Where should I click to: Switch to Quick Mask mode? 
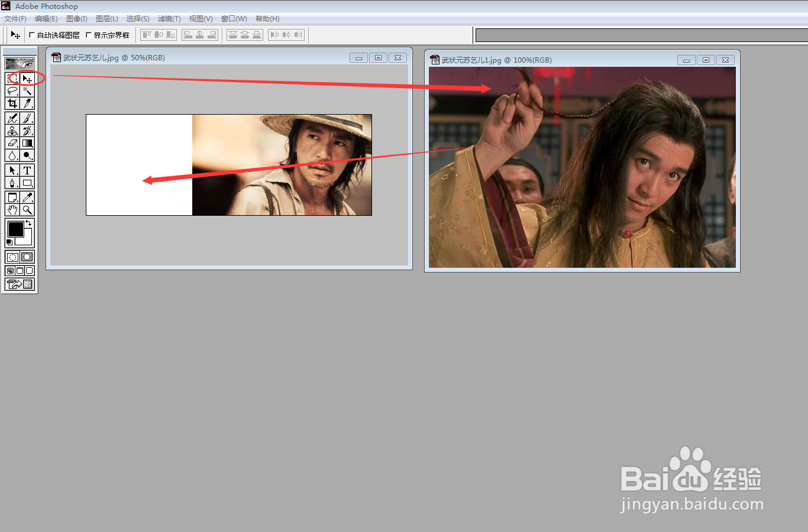pyautogui.click(x=27, y=257)
